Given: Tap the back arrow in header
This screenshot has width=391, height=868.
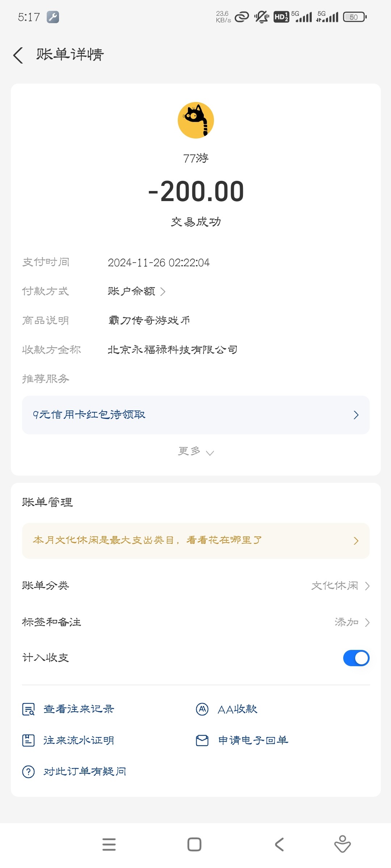Looking at the screenshot, I should click(x=18, y=55).
